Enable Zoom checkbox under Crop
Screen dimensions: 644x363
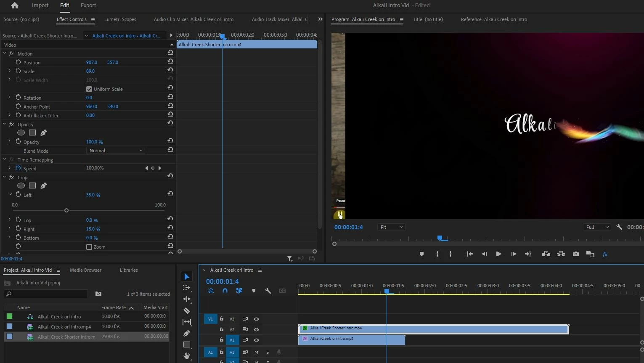click(x=89, y=247)
